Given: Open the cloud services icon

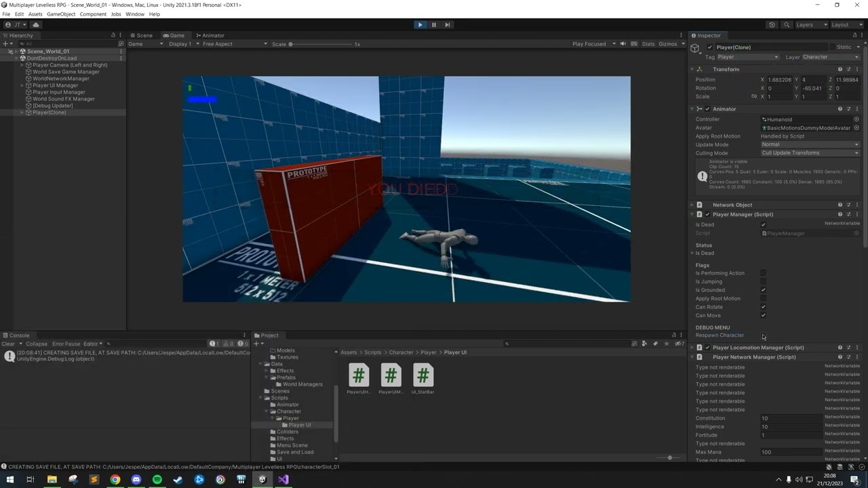Looking at the screenshot, I should tap(36, 24).
